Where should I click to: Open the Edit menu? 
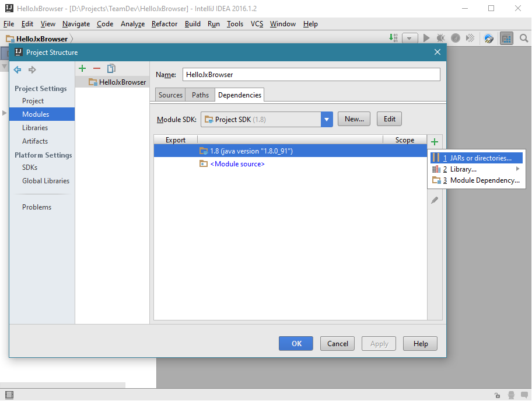(x=27, y=24)
